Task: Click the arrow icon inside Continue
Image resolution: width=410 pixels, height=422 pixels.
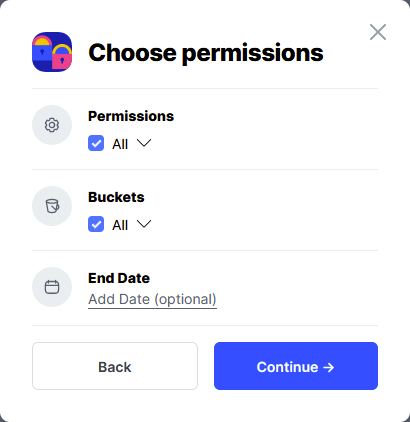Action: pos(329,367)
